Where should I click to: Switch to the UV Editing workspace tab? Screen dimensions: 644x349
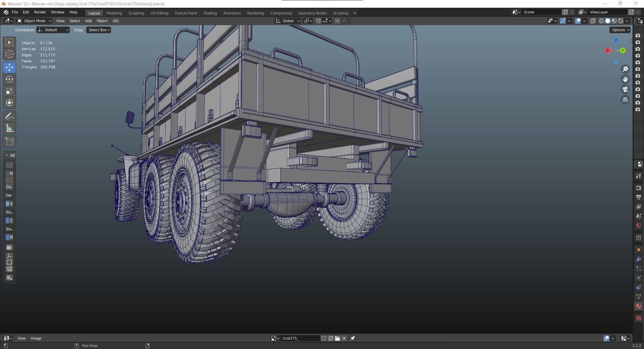pyautogui.click(x=159, y=13)
